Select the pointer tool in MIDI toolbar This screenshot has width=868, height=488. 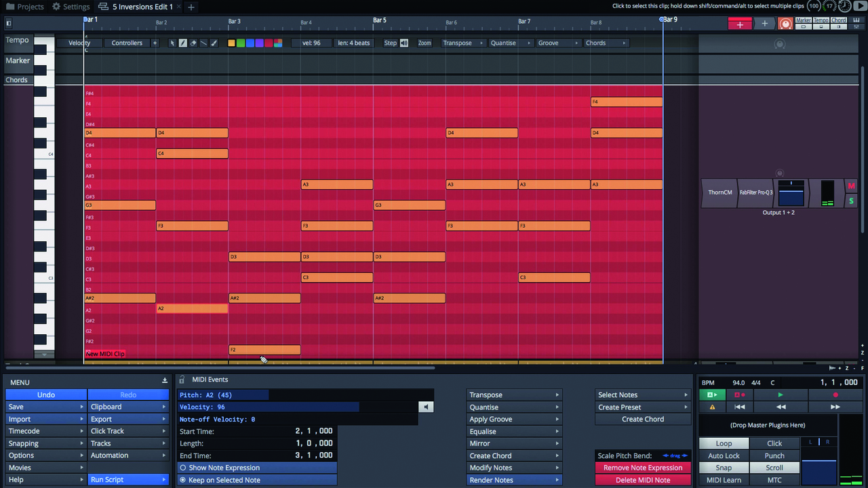(x=172, y=43)
